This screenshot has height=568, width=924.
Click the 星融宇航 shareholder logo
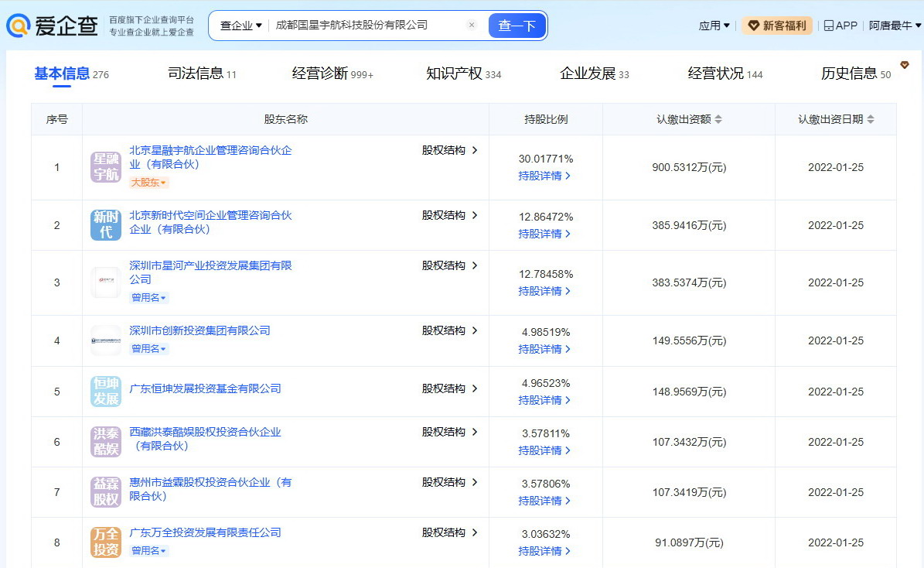point(106,167)
